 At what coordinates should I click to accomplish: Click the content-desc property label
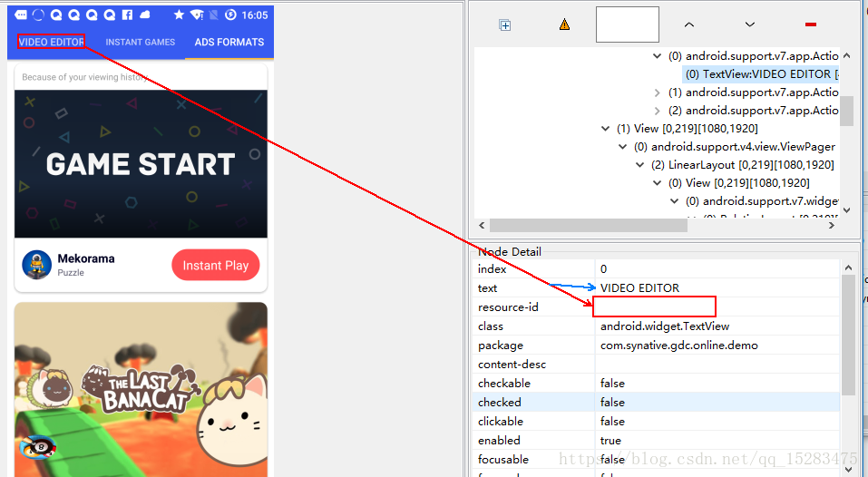coord(512,365)
